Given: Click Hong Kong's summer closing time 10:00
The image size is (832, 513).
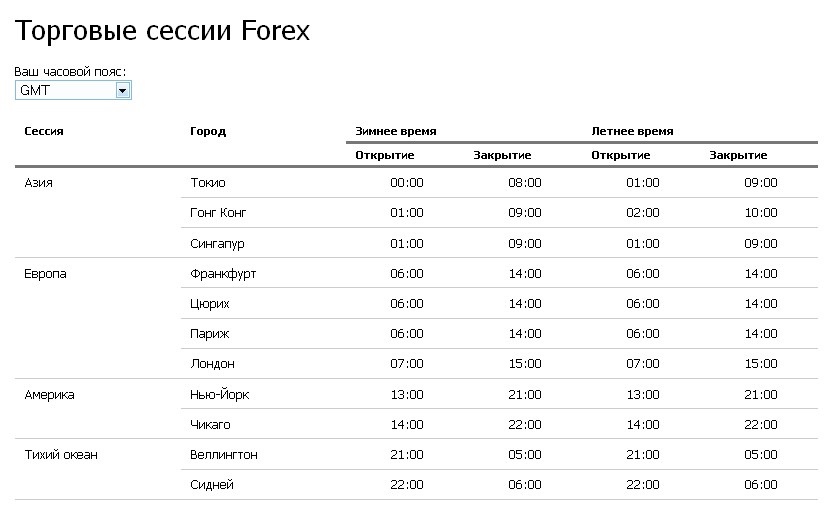Looking at the screenshot, I should tap(761, 213).
